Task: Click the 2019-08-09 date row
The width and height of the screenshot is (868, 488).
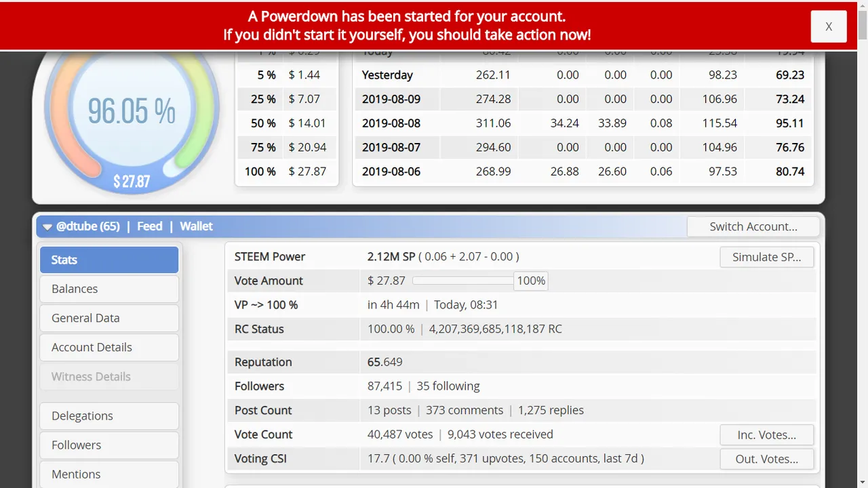Action: pos(583,99)
